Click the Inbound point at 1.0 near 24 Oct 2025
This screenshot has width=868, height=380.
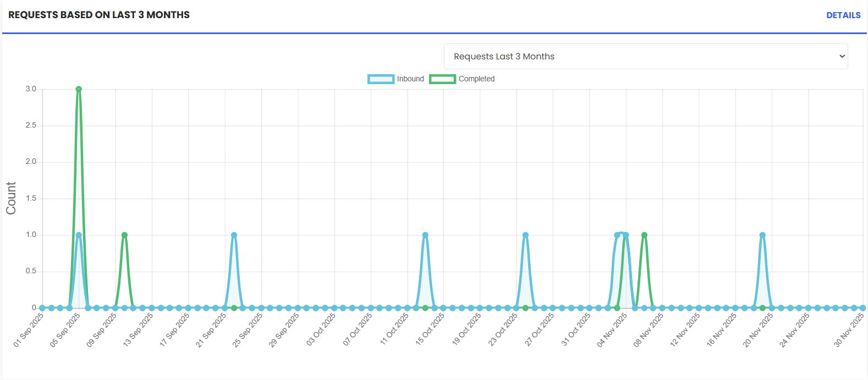point(525,235)
